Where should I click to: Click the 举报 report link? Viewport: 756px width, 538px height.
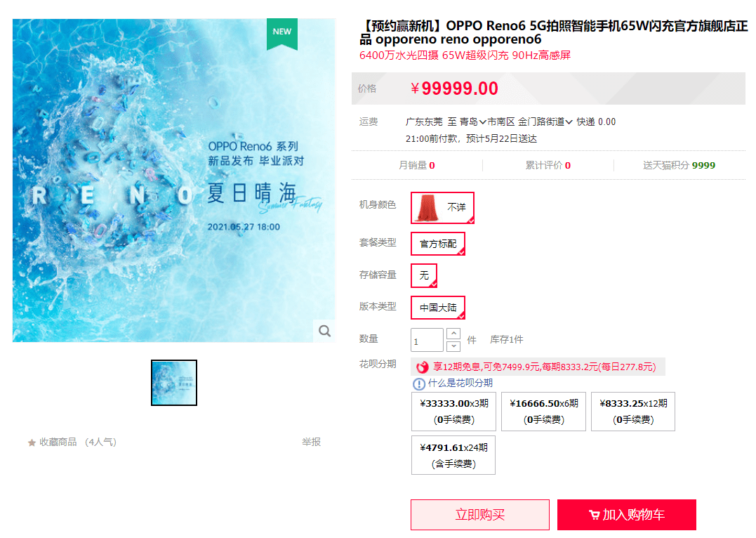point(312,442)
